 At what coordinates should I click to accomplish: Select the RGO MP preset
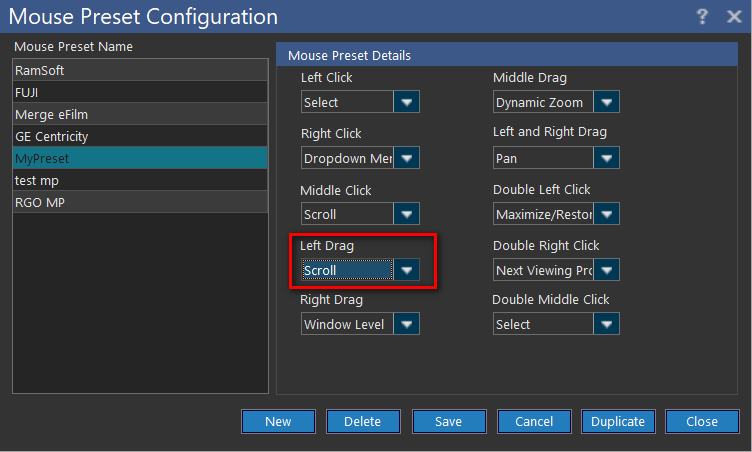pos(140,202)
